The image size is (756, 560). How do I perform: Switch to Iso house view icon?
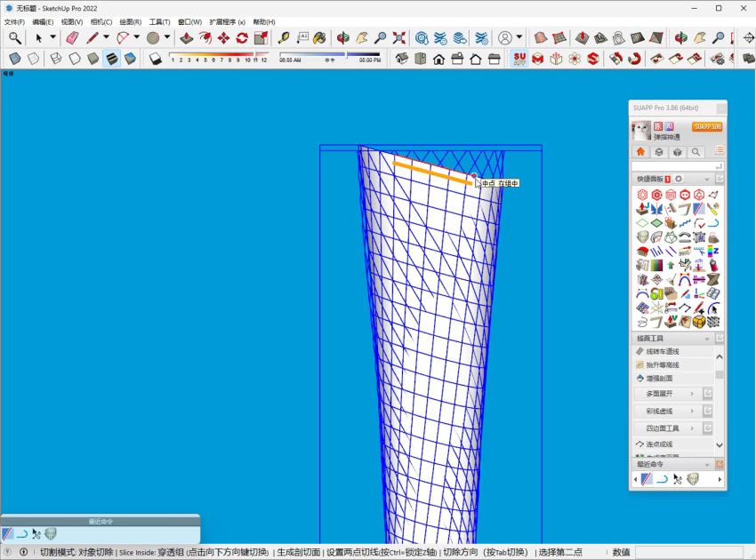(402, 59)
